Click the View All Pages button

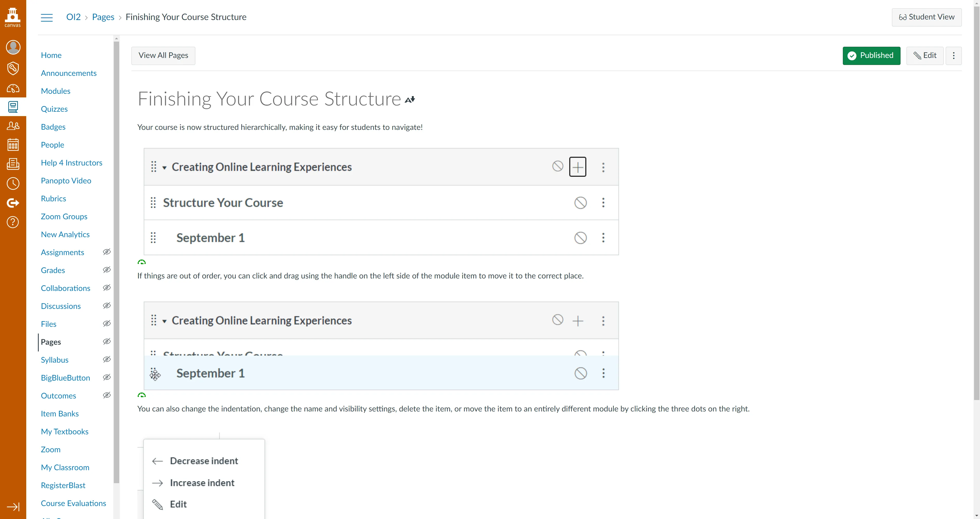coord(163,56)
